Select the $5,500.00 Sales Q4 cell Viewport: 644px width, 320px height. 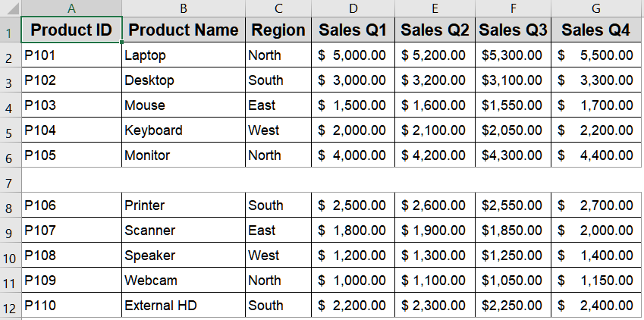tap(595, 55)
